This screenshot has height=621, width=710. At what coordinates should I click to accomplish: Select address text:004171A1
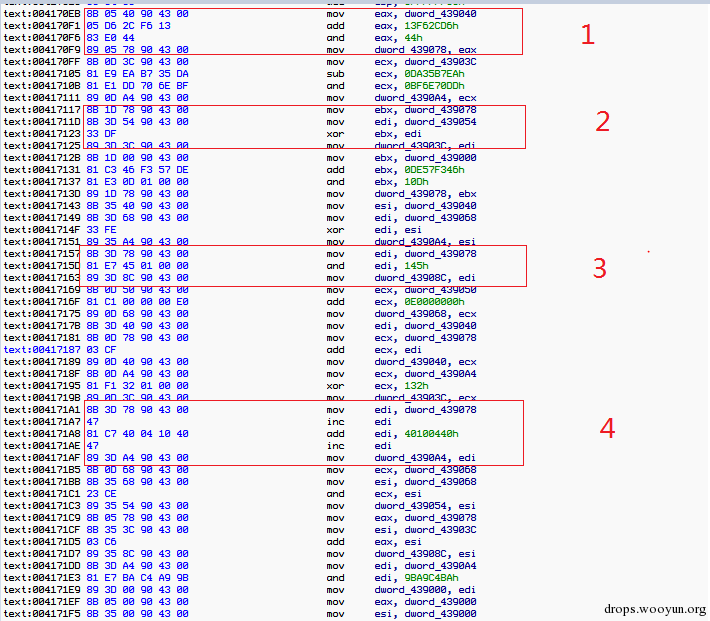click(x=42, y=410)
